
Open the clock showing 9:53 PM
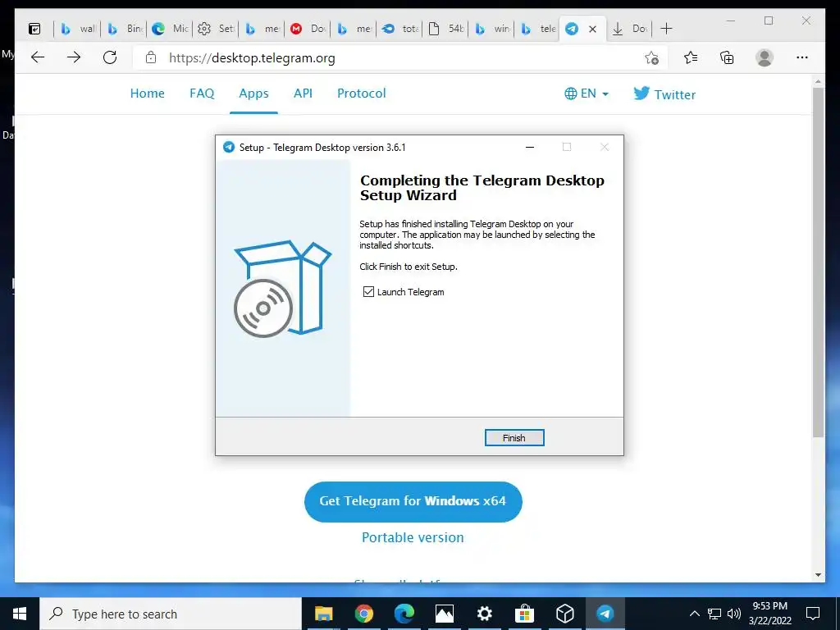[x=769, y=614]
